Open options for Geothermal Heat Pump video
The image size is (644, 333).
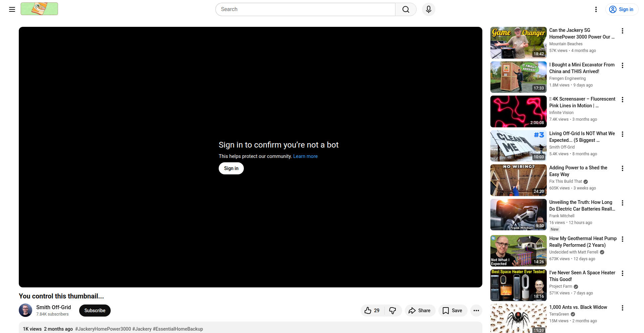pyautogui.click(x=623, y=239)
